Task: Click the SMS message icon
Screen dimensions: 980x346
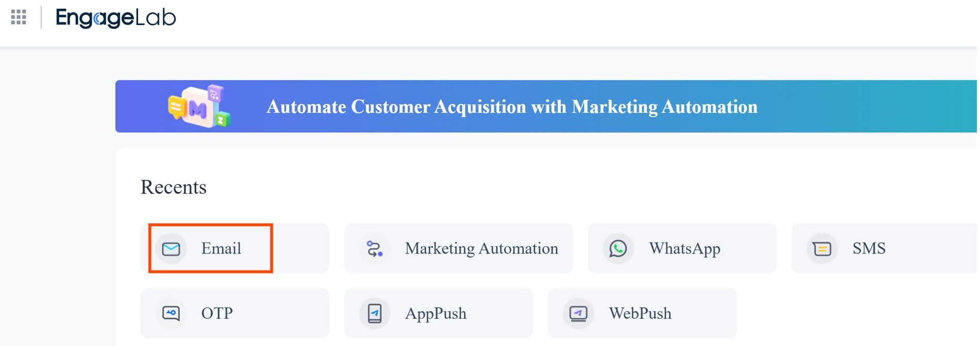Action: click(x=822, y=248)
